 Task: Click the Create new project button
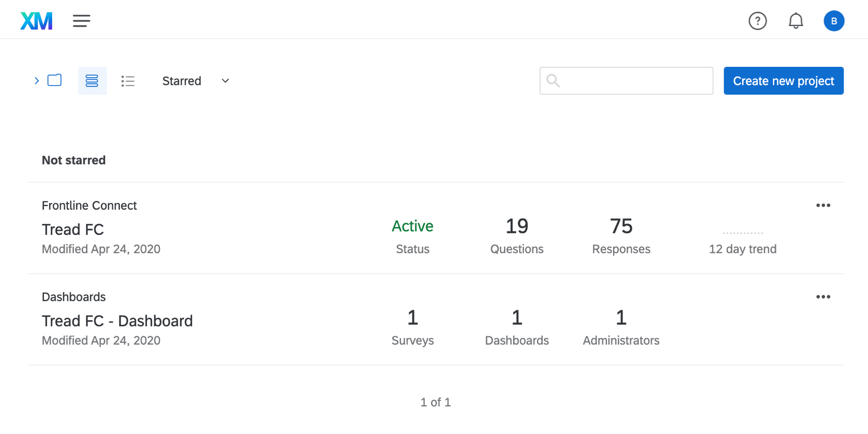(783, 81)
